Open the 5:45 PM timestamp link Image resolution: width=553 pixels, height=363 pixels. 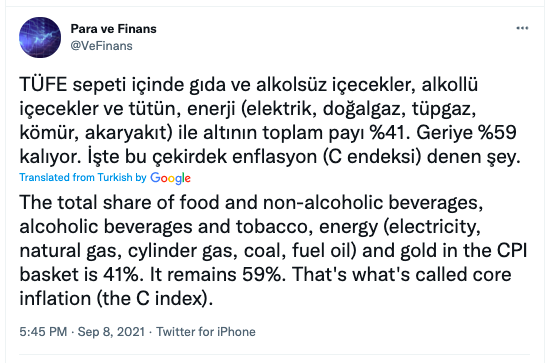43,332
